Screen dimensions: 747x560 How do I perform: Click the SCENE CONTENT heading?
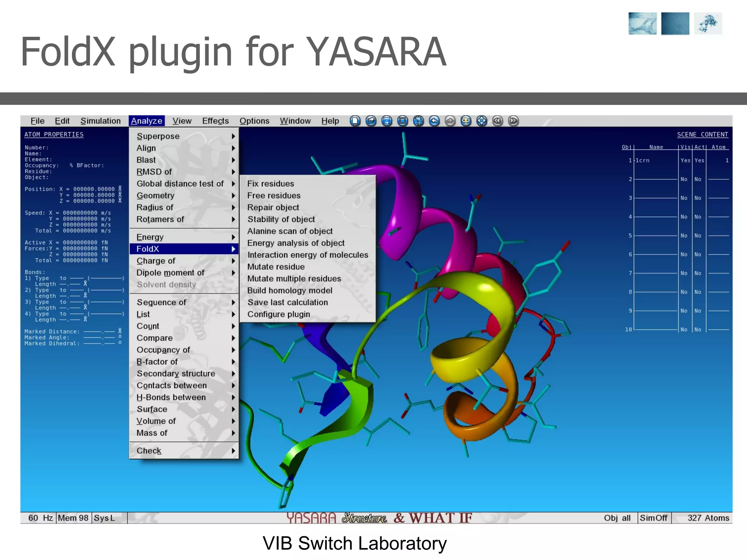coord(703,135)
